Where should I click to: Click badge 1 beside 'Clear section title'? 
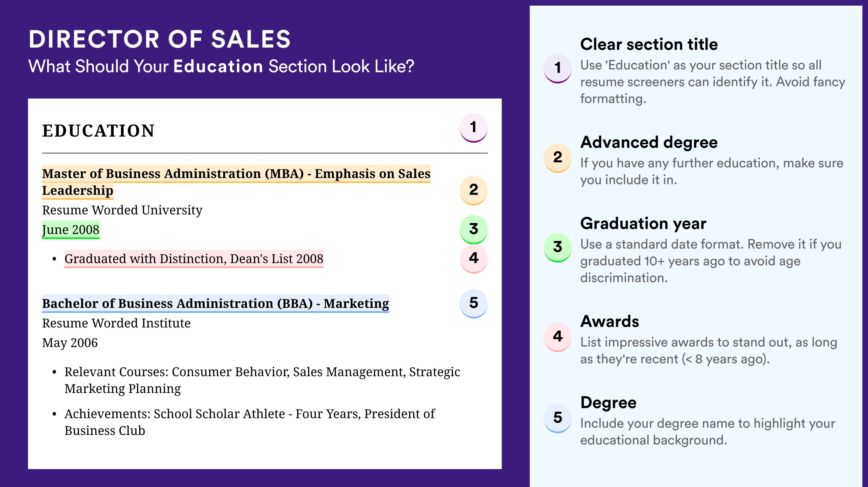[x=558, y=68]
